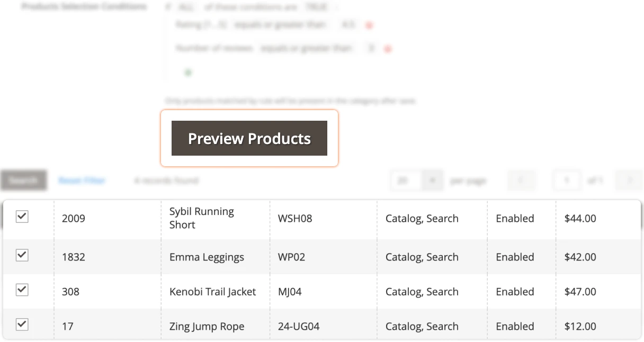This screenshot has height=342, width=644.
Task: Change the 20 per page setting
Action: (405, 180)
